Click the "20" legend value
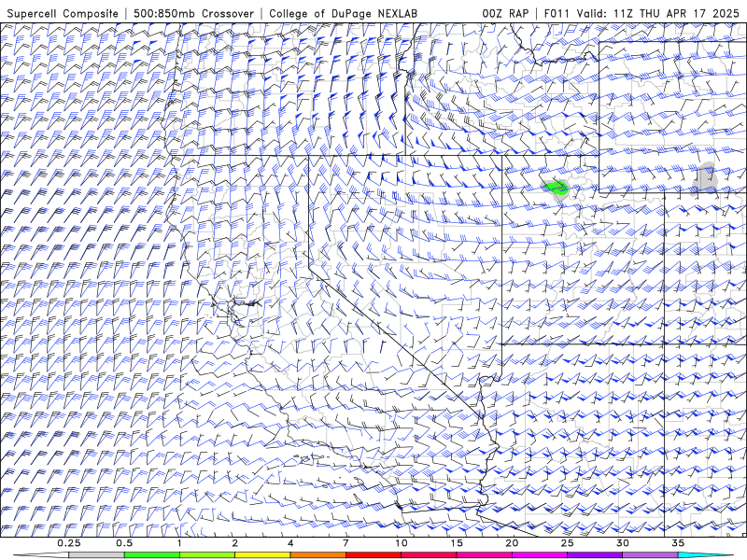The height and width of the screenshot is (560, 747). click(512, 543)
